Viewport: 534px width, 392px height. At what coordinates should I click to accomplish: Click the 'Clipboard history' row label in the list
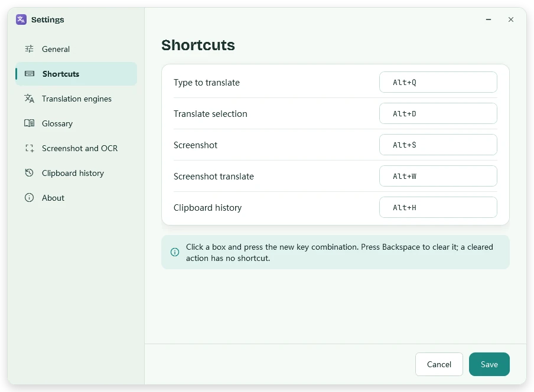[207, 208]
